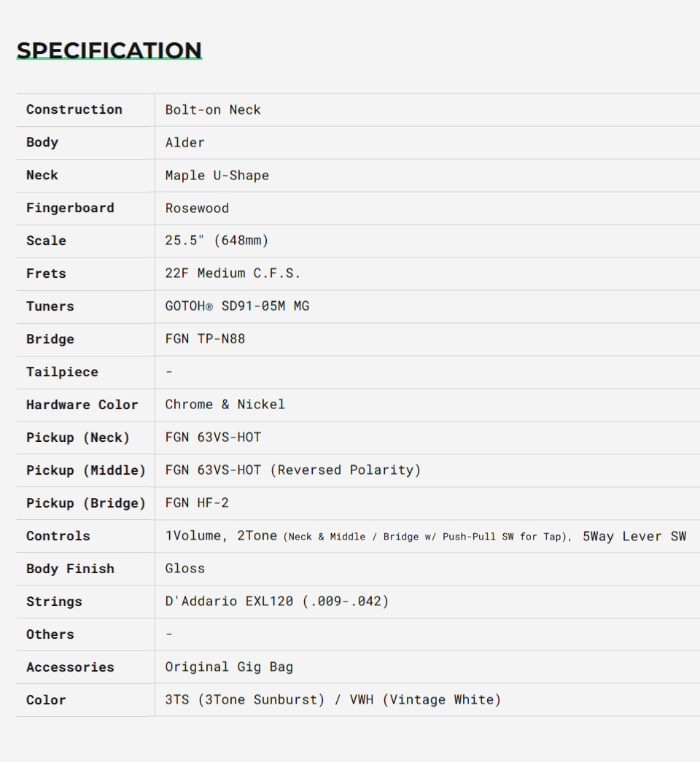Click the GOTOH SD91-05M MG tuners value
This screenshot has width=700, height=762.
pos(238,306)
